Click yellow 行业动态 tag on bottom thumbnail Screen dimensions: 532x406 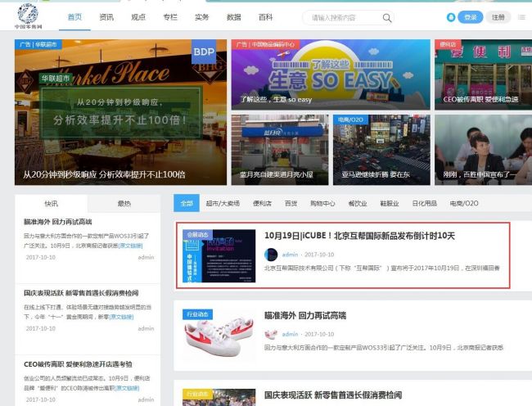click(x=197, y=394)
